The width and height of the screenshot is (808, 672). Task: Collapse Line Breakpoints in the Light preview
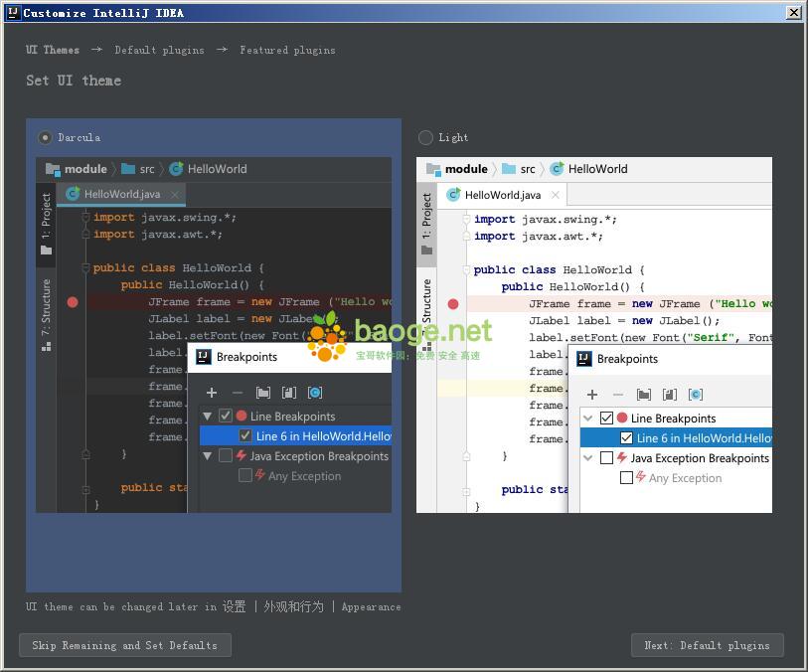(588, 418)
